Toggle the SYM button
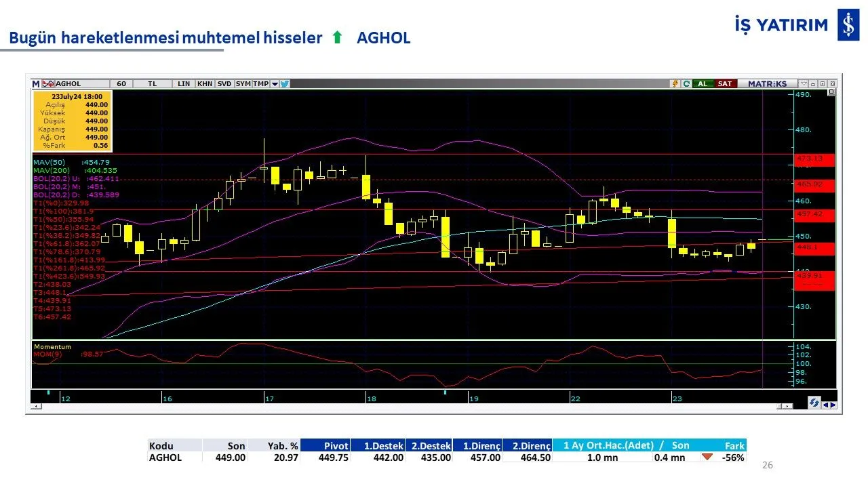The width and height of the screenshot is (868, 488). point(243,83)
